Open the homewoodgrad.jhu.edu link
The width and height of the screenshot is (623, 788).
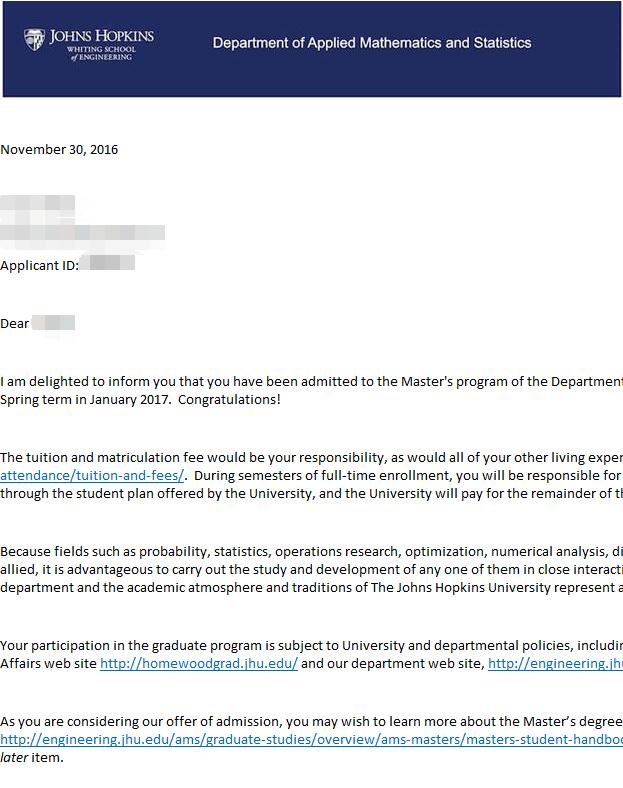pyautogui.click(x=199, y=663)
